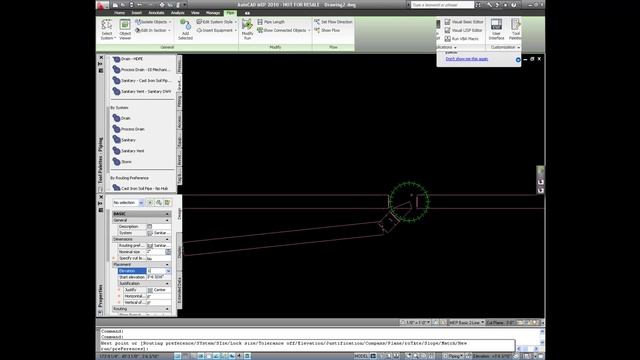
Task: Click Add Selected in ribbon
Action: pos(185,30)
